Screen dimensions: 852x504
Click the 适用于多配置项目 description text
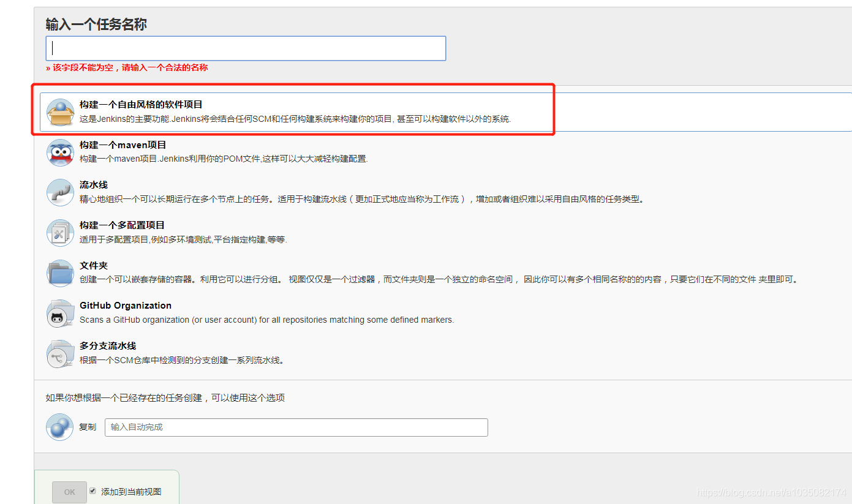point(183,239)
